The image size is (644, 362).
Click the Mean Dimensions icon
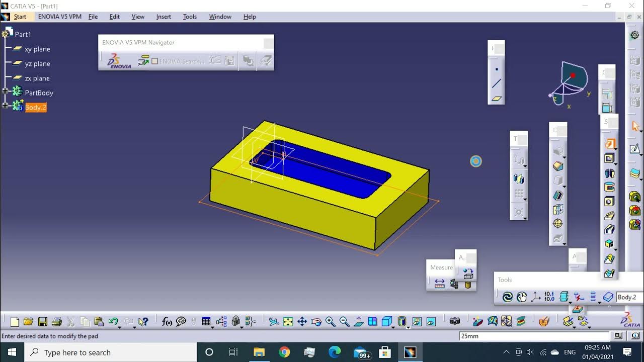point(549,297)
